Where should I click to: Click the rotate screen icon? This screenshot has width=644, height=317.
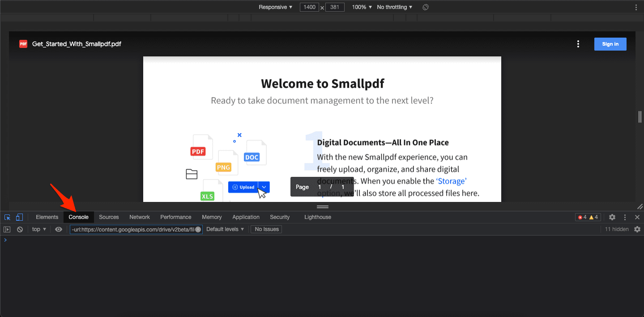click(x=426, y=7)
